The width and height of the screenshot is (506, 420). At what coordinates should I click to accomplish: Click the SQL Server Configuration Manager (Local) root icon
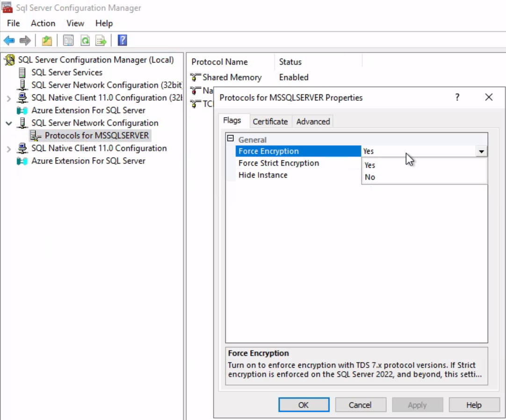(x=10, y=60)
